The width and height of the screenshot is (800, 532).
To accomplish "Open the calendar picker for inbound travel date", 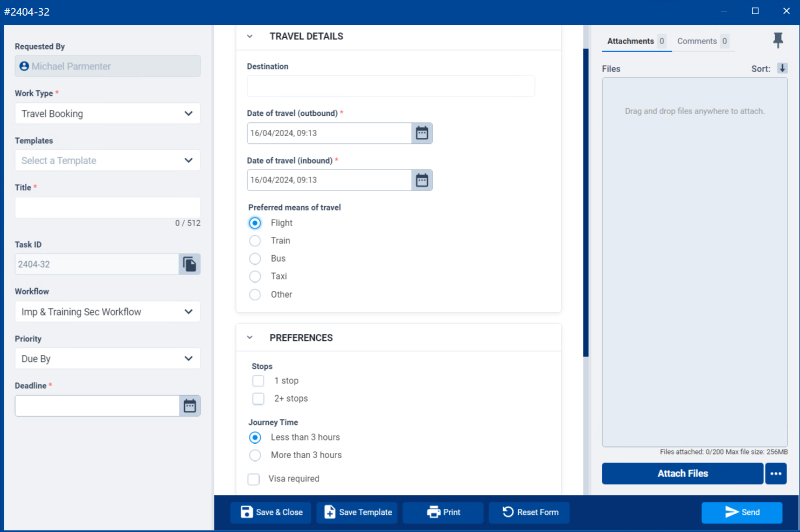I will pos(422,180).
